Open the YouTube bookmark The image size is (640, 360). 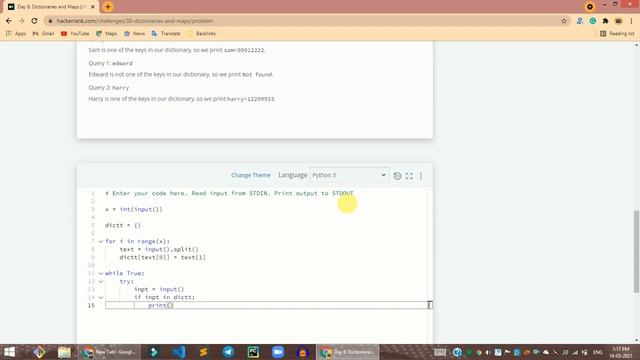(x=75, y=33)
